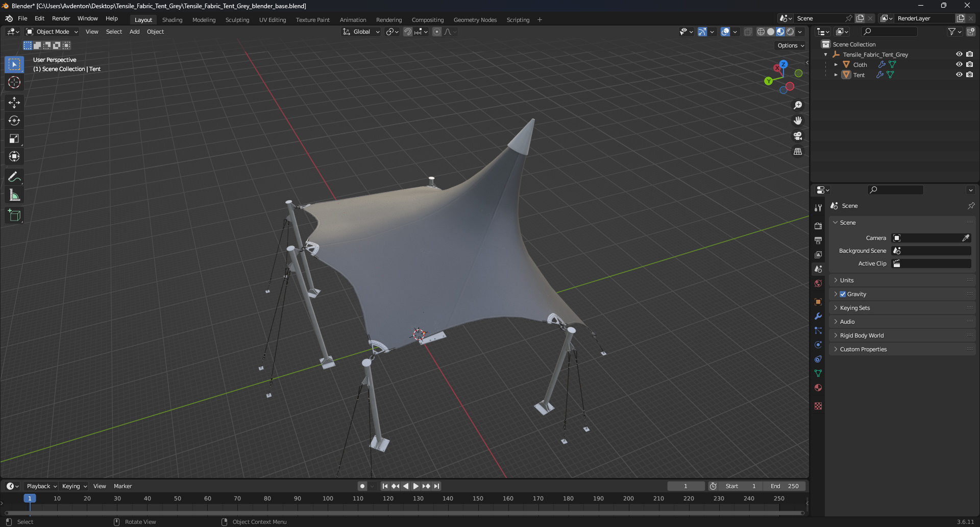Click the pan view hand icon

[x=798, y=121]
